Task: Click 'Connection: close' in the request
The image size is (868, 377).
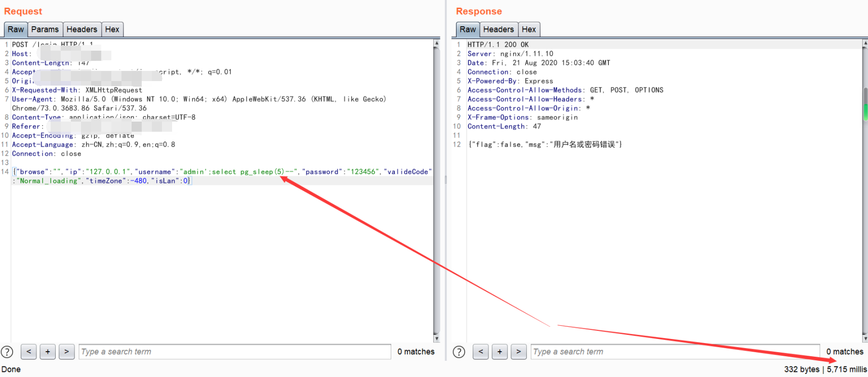Action: (47, 154)
